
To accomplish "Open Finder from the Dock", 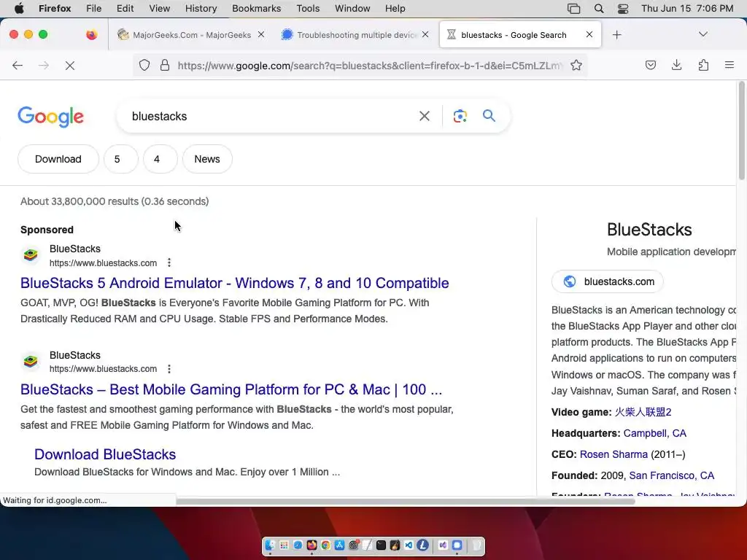I will (x=270, y=545).
